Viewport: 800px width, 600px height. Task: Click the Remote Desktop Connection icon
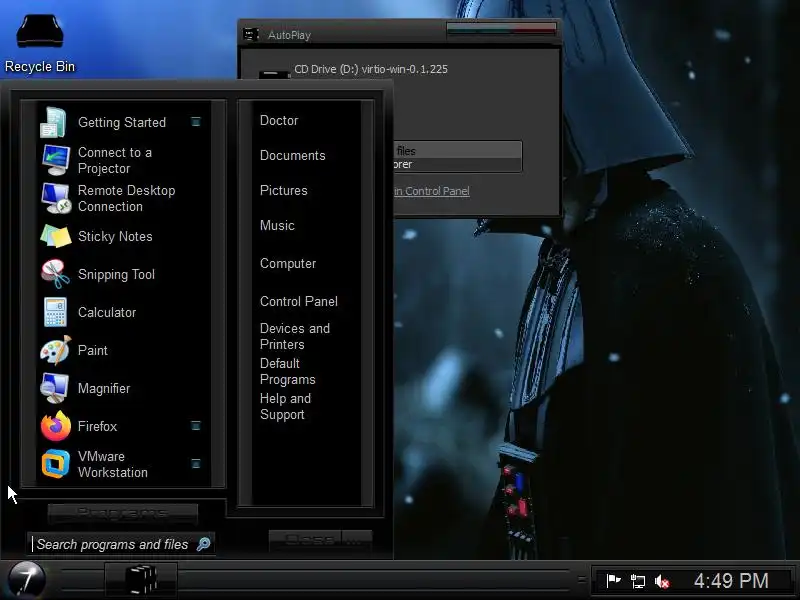coord(55,198)
